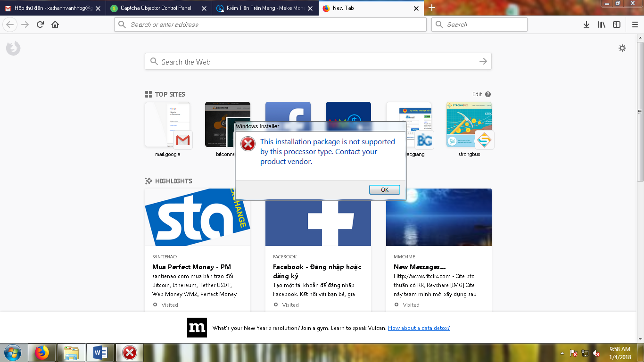The height and width of the screenshot is (362, 644).
Task: Go to Firefox home page
Action: point(55,25)
